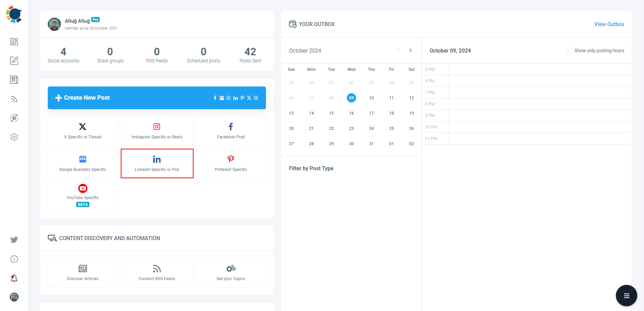Select the Threads icon on Create New Post bar
The image size is (644, 311).
coord(256,98)
